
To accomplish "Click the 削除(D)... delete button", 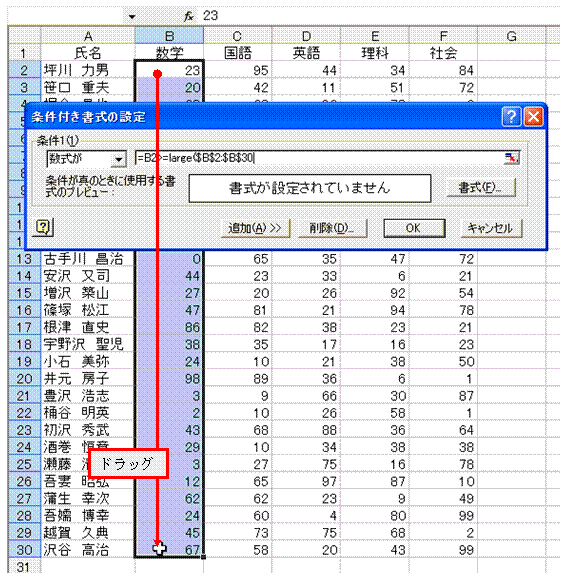I will (x=332, y=228).
